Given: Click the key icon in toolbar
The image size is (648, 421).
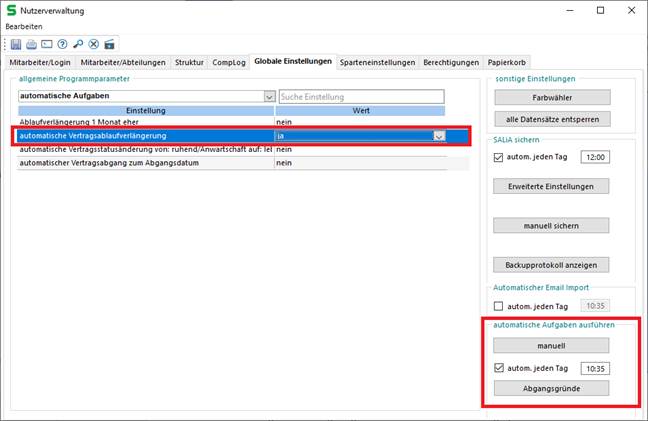Looking at the screenshot, I should 77,44.
